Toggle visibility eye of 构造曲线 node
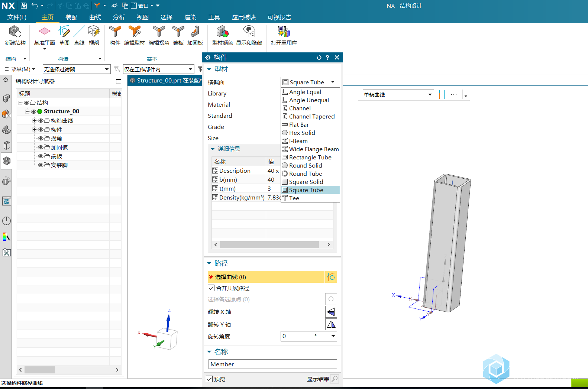588x389 pixels. pyautogui.click(x=41, y=120)
